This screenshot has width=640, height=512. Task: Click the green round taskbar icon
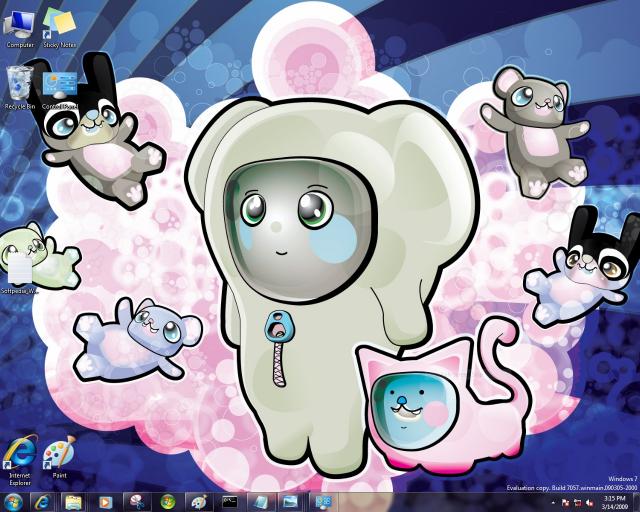tap(167, 501)
